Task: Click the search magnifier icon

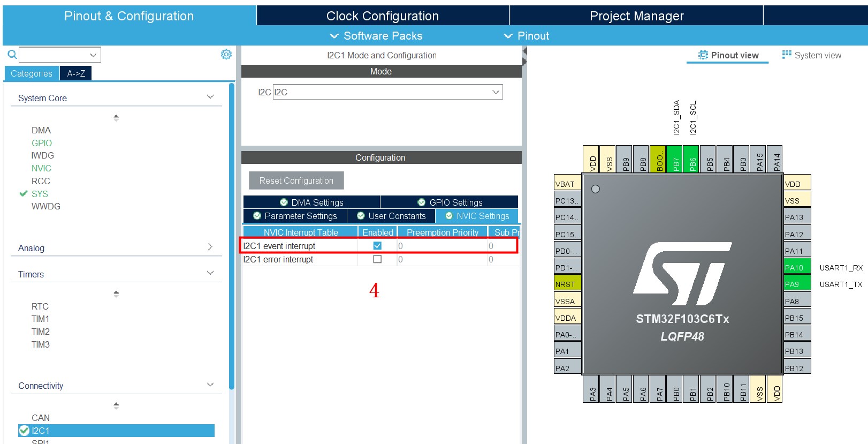Action: [12, 54]
